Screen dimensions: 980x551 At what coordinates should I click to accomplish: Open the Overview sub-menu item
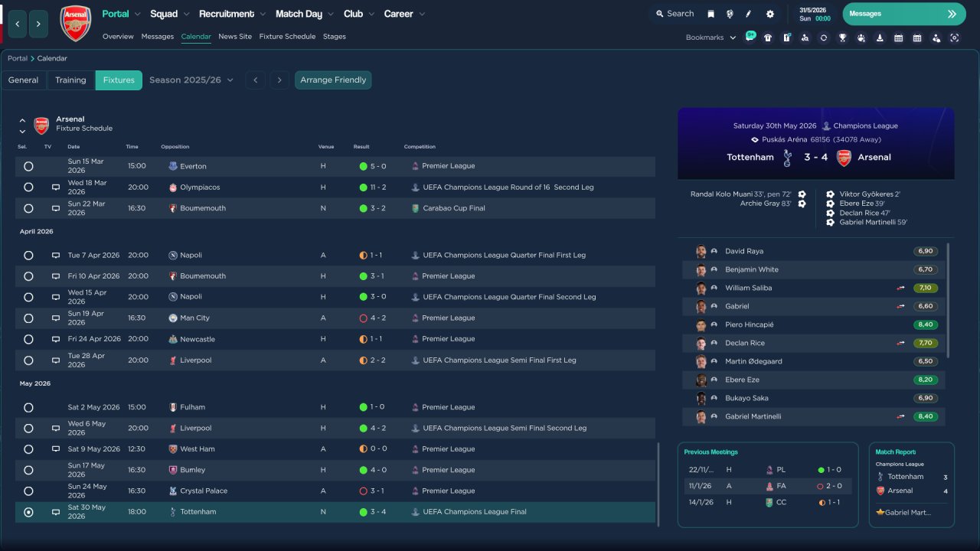click(118, 37)
